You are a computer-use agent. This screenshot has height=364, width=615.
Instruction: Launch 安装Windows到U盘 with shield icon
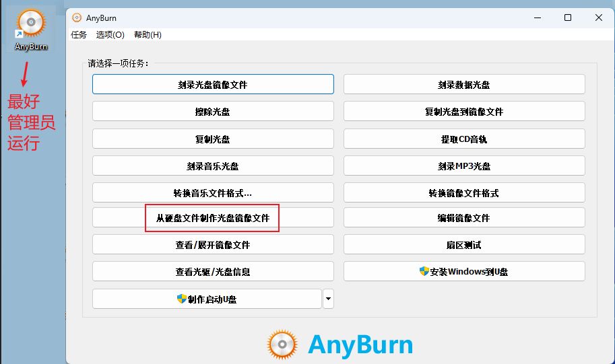tap(464, 272)
